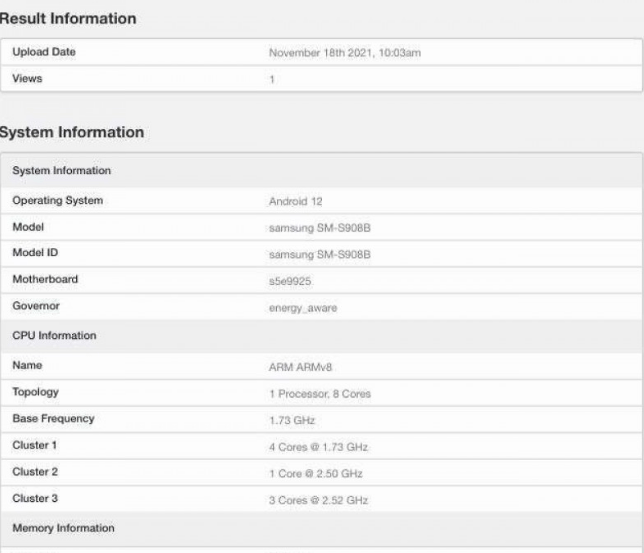The height and width of the screenshot is (553, 644).
Task: Click the 'Memory Information' section header
Action: 63,528
